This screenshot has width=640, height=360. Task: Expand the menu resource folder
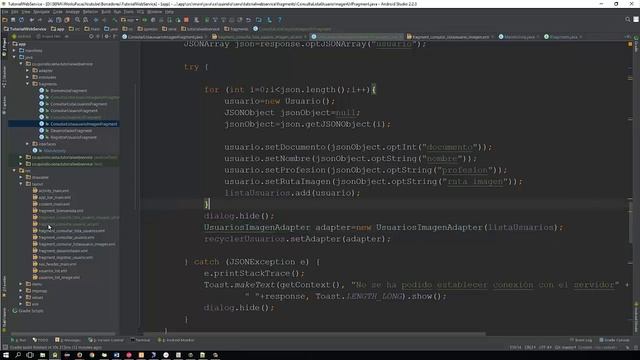pyautogui.click(x=21, y=284)
